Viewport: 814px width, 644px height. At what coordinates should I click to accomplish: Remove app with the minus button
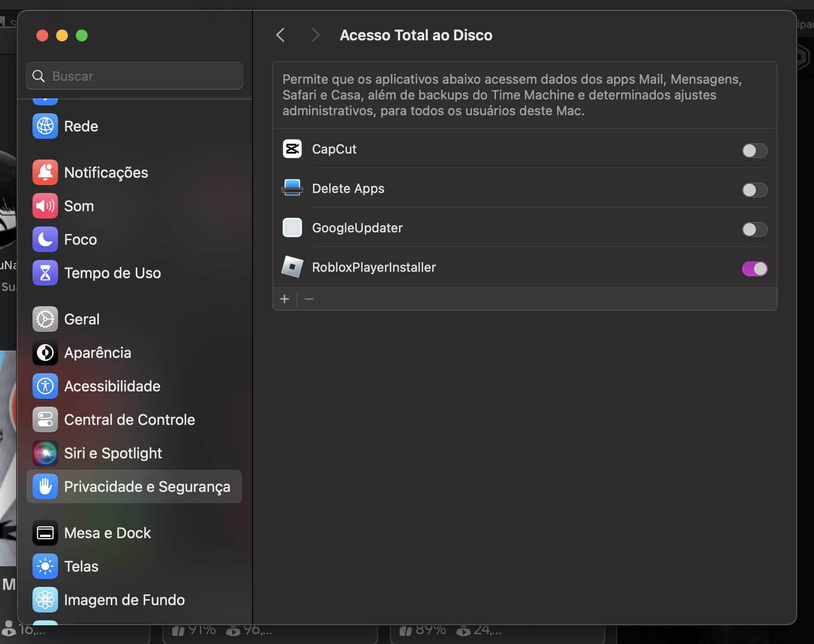click(309, 299)
